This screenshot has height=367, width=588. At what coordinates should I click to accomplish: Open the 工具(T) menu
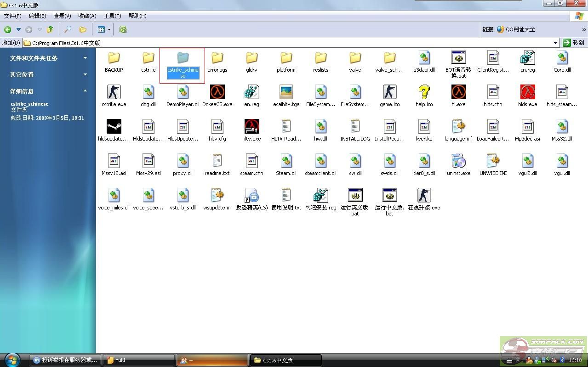click(x=112, y=16)
